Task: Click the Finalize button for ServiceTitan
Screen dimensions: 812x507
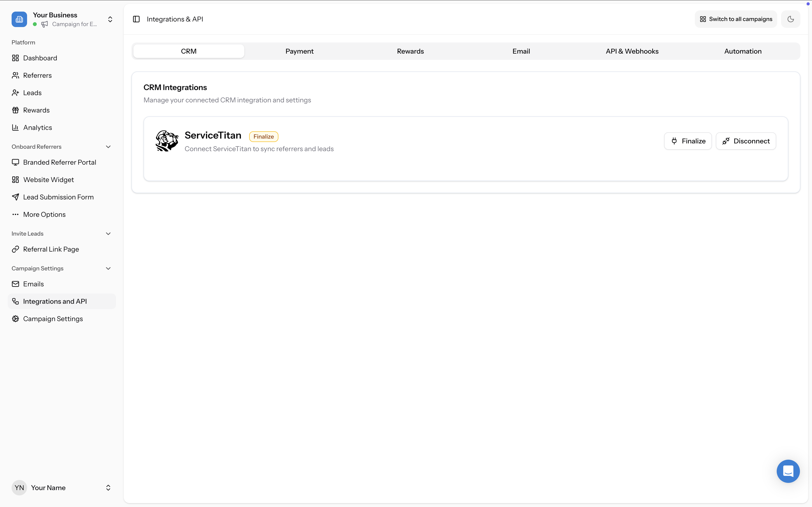Action: (688, 141)
